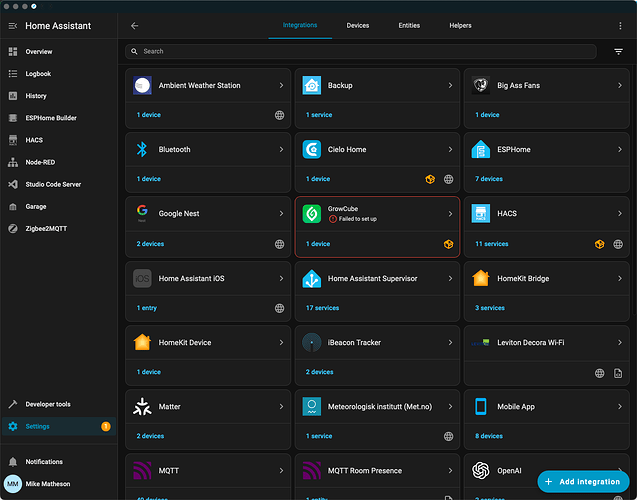Expand Home Assistant Supervisor chevron
This screenshot has width=637, height=500.
click(x=450, y=279)
